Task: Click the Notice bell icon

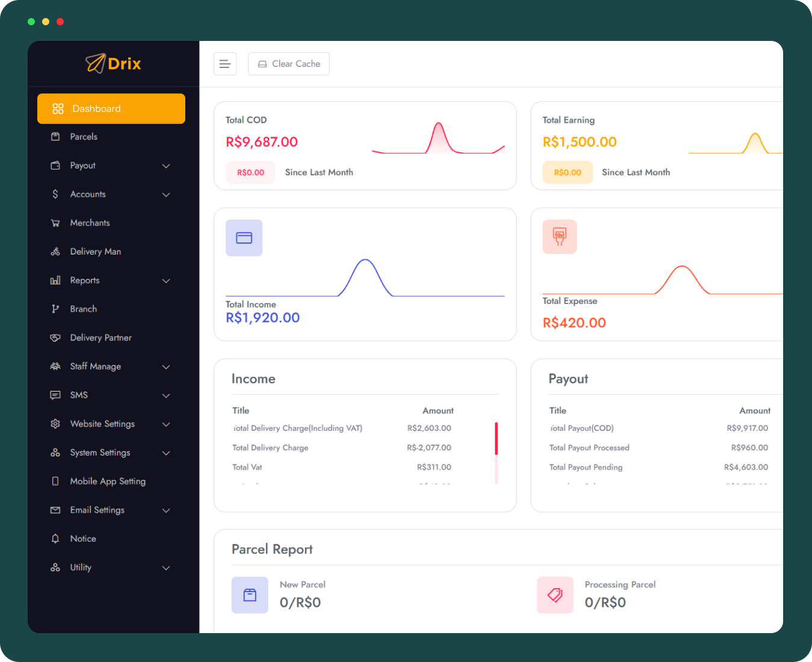Action: pos(55,539)
